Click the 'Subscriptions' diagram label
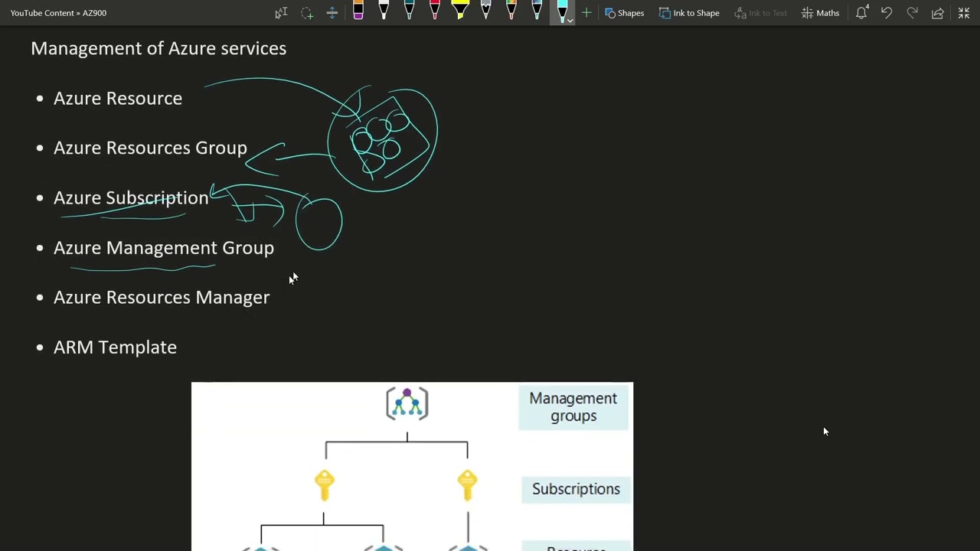Image resolution: width=980 pixels, height=551 pixels. (576, 489)
